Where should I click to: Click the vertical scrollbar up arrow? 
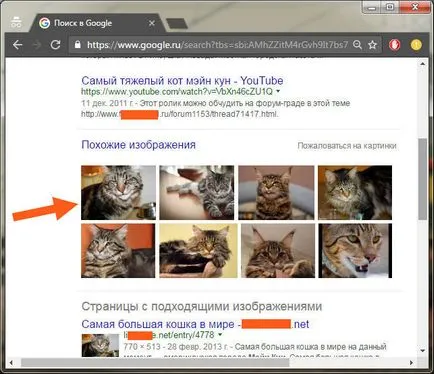click(423, 64)
